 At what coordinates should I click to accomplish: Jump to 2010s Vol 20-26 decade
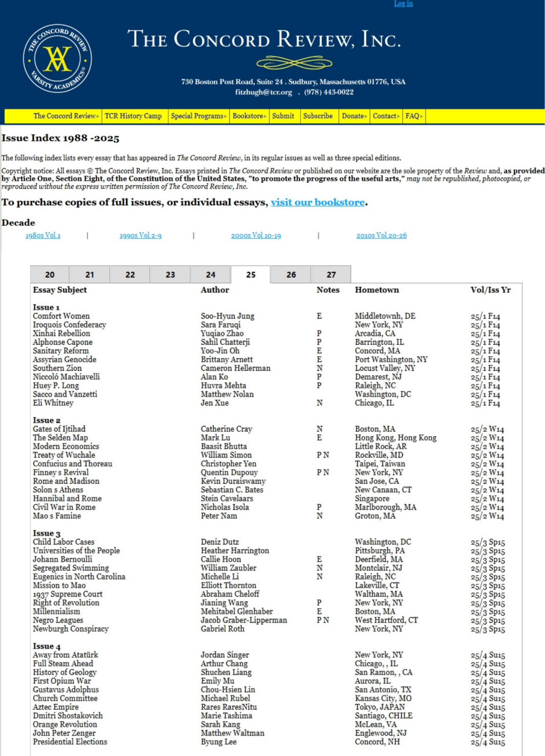381,236
